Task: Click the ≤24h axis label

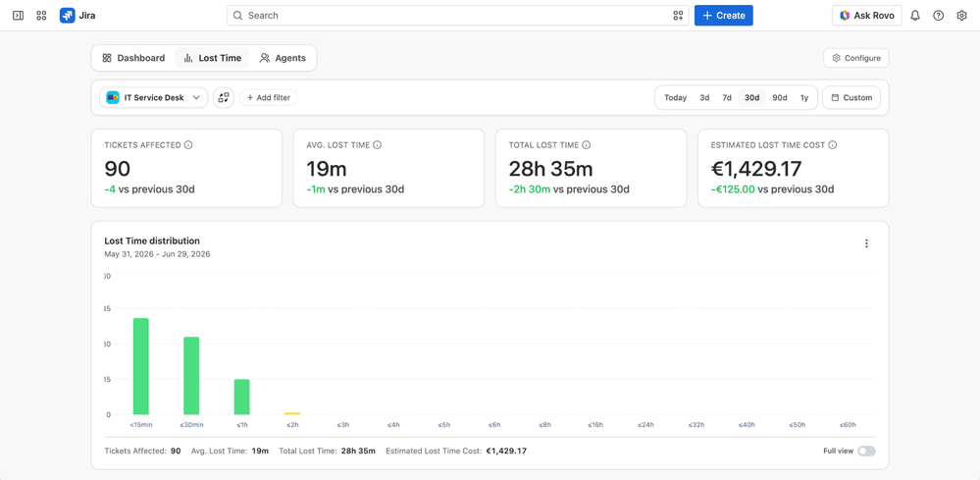Action: tap(645, 425)
